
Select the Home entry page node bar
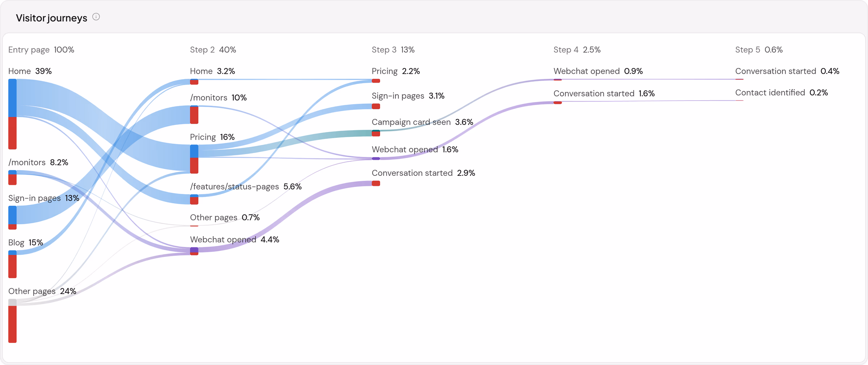13,114
